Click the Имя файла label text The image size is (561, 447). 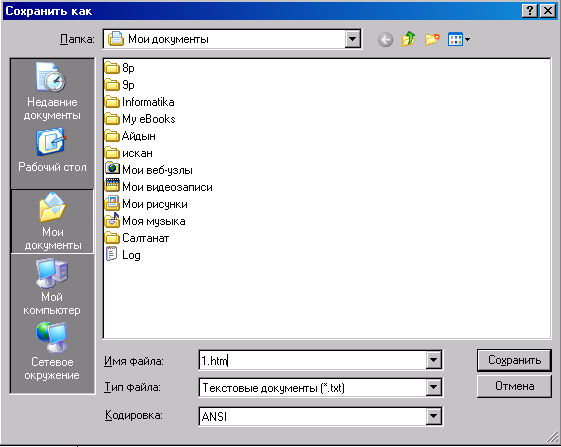click(134, 361)
